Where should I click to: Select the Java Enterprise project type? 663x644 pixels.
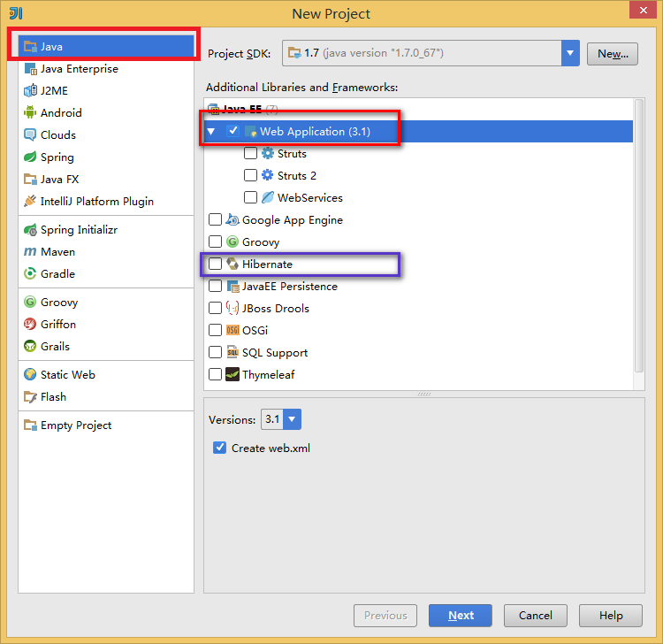[106, 68]
